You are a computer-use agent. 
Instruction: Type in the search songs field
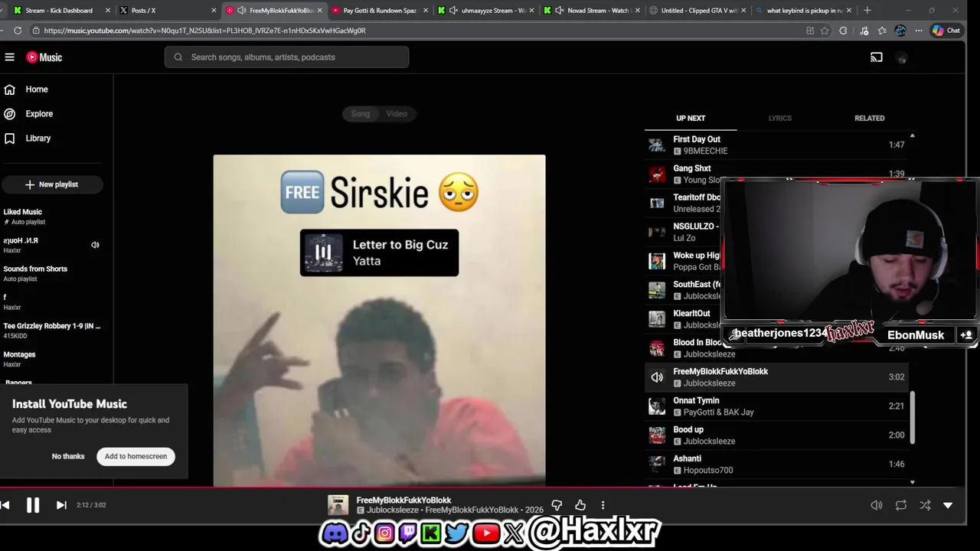coord(286,57)
